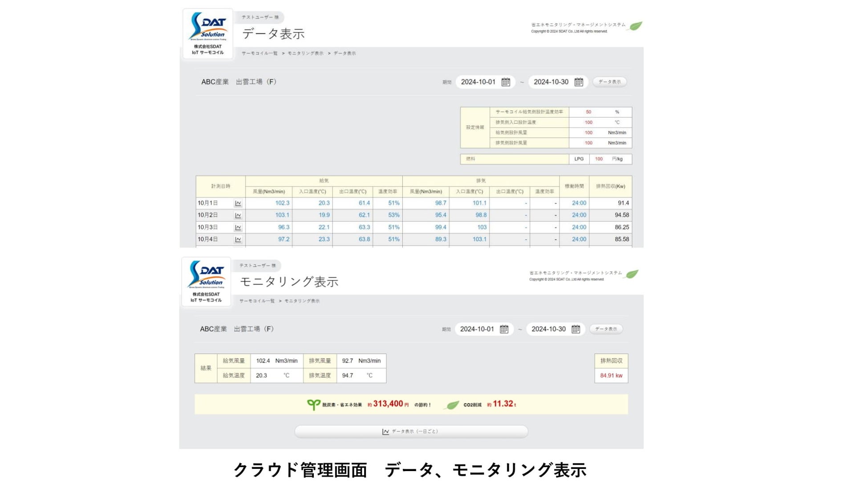
Task: Click the 2024-10-30 end date field in Monitoring panel
Action: pos(548,329)
